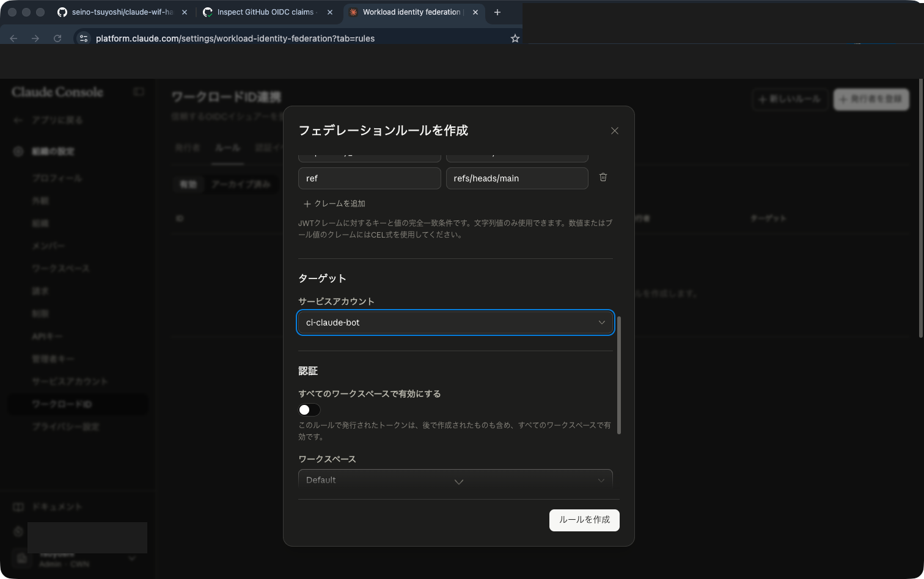
Task: Close the Inspect GitHub OIDC claims tab
Action: click(331, 12)
